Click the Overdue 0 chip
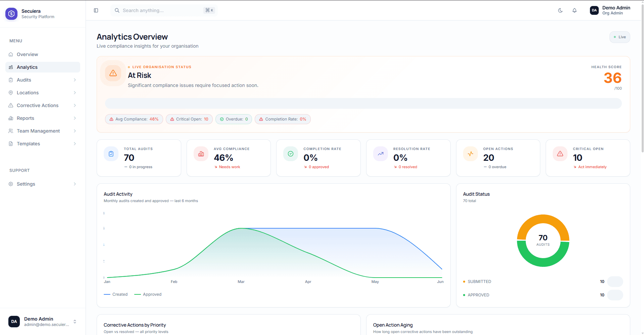The image size is (644, 335). tap(234, 119)
